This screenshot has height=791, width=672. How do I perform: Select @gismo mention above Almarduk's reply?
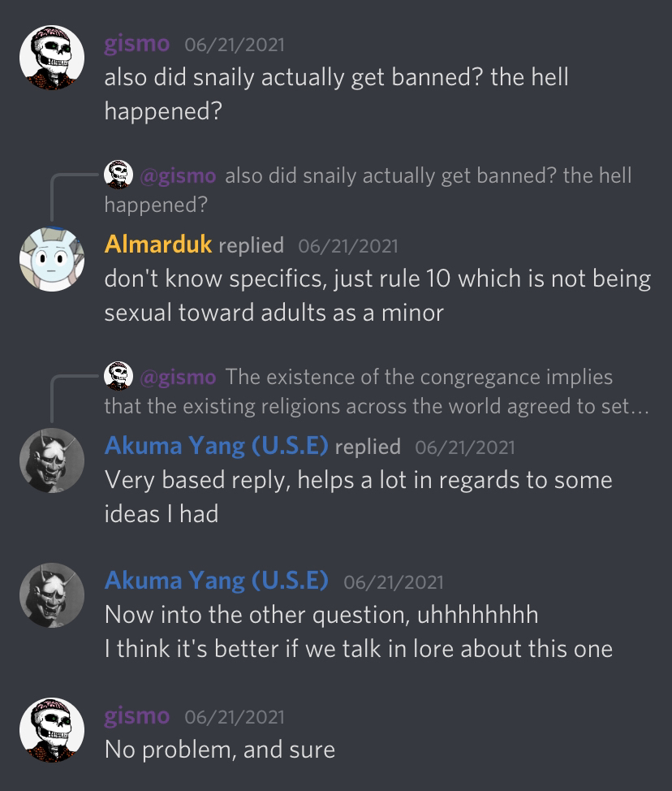(x=178, y=175)
